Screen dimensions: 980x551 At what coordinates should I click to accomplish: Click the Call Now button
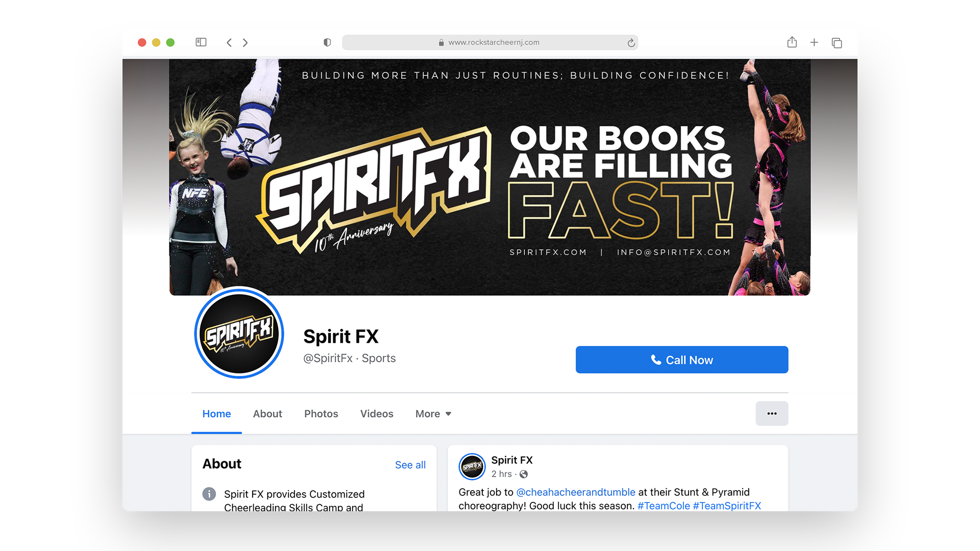682,360
